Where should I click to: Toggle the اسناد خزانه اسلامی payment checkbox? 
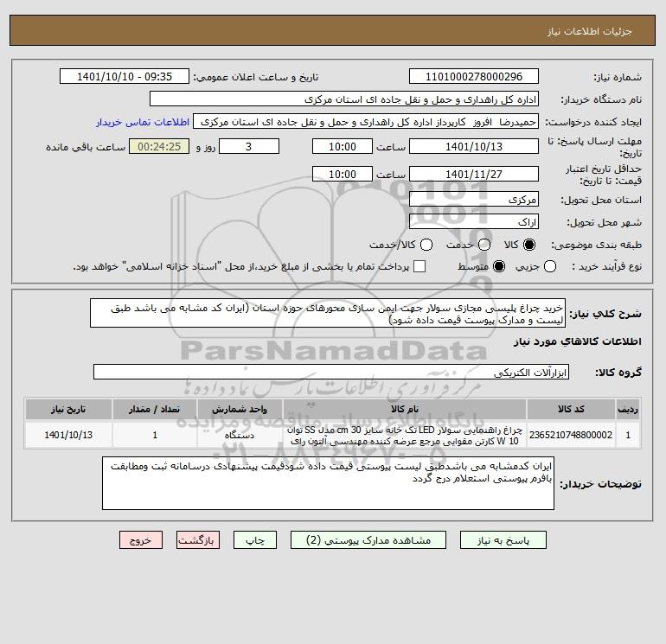tap(419, 266)
